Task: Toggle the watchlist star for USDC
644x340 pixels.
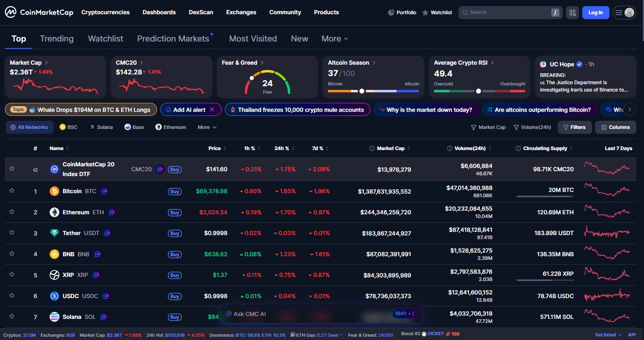Action: click(x=12, y=295)
